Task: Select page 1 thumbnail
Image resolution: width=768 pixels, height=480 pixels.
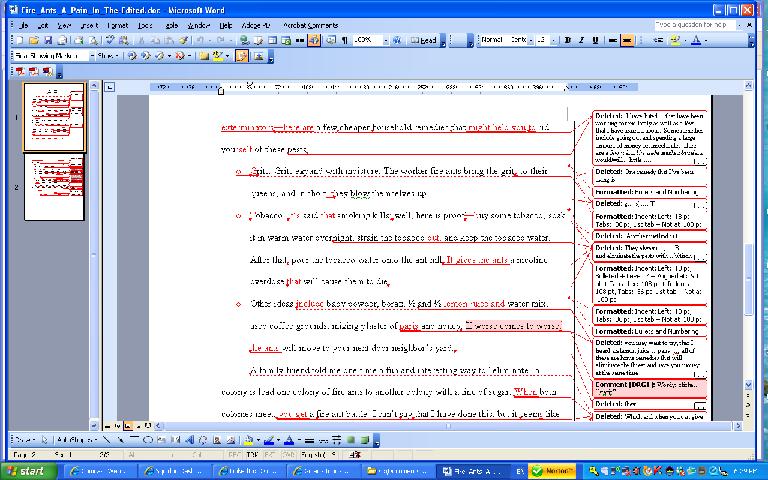Action: 54,117
